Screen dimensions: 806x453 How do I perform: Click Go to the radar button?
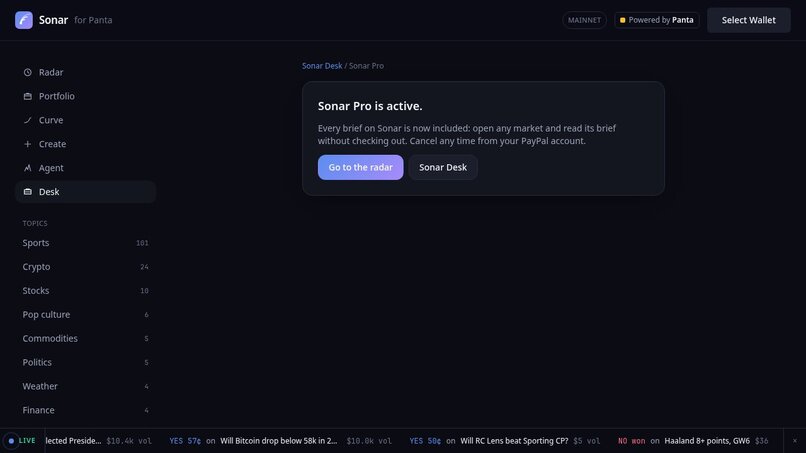[360, 167]
